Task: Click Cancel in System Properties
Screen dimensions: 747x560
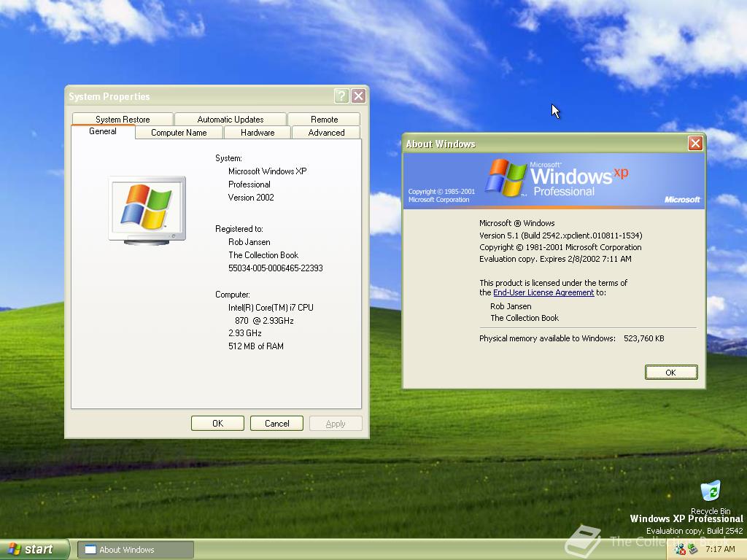Action: (x=276, y=424)
